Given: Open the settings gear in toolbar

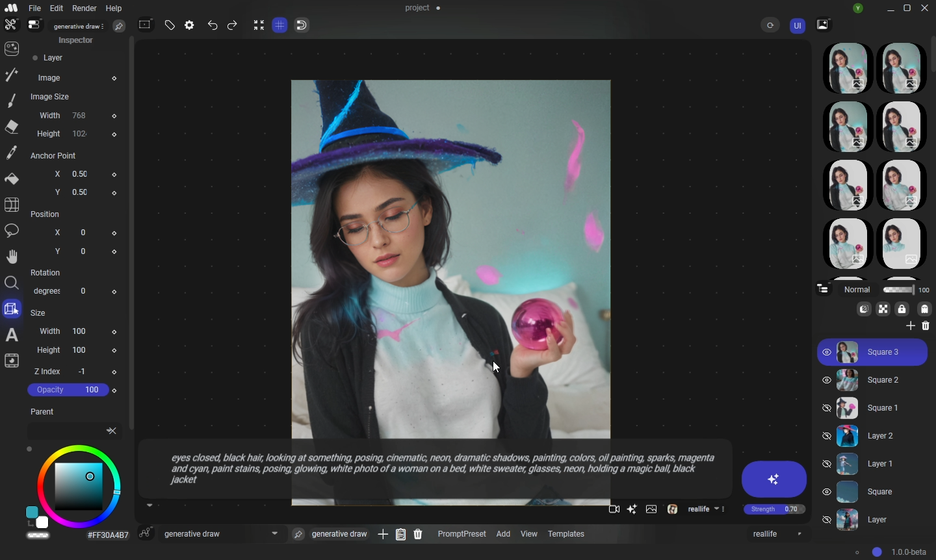Looking at the screenshot, I should 190,26.
